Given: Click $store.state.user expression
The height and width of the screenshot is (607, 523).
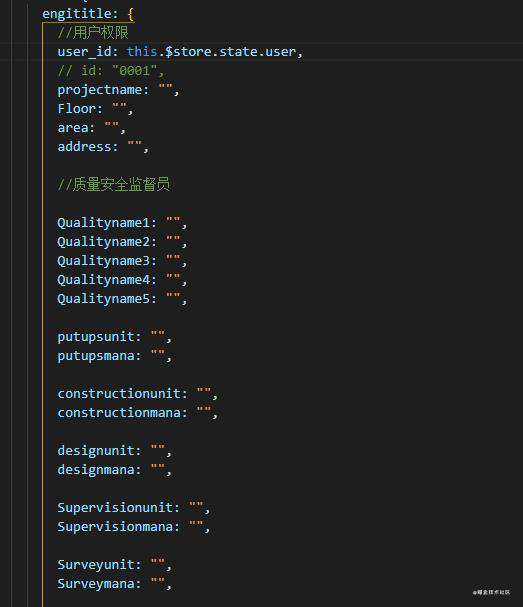Looking at the screenshot, I should pos(231,51).
